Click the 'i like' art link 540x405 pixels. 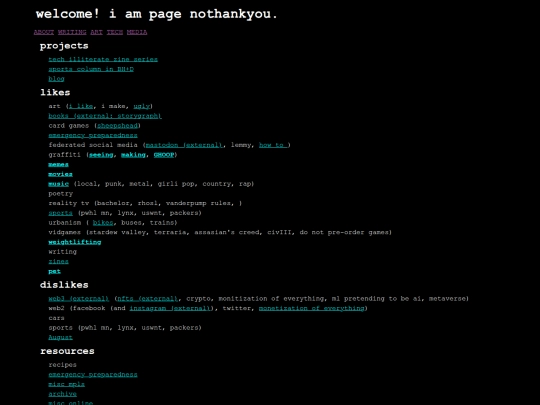point(81,106)
